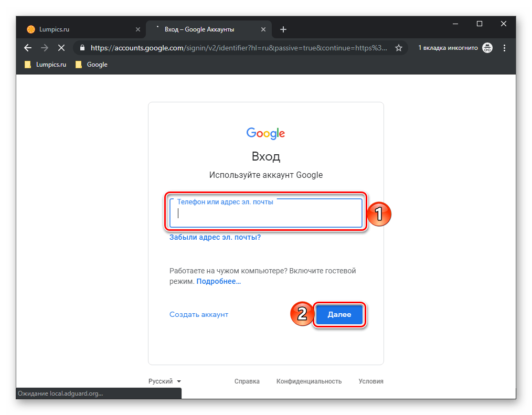
Task: Open the Условия footer link
Action: tap(371, 381)
